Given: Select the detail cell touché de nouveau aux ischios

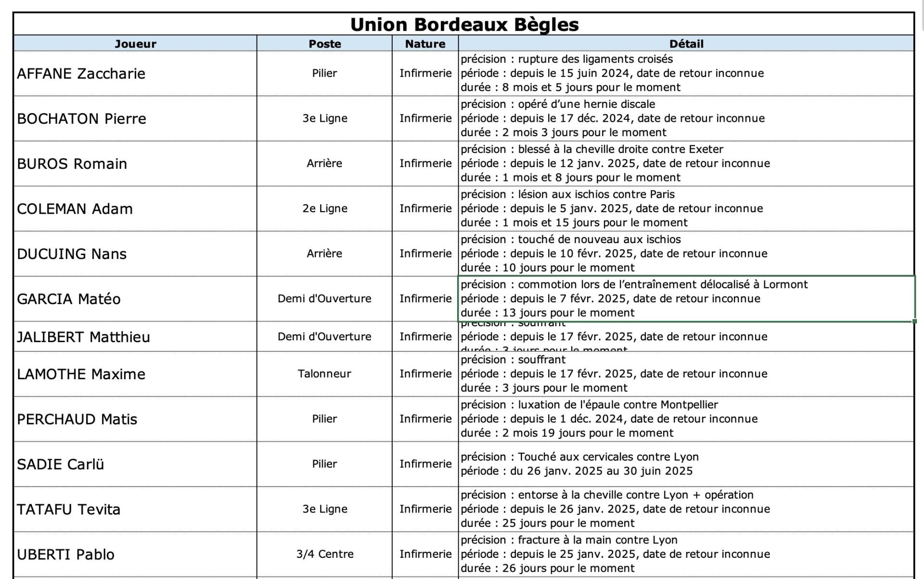Looking at the screenshot, I should (686, 254).
